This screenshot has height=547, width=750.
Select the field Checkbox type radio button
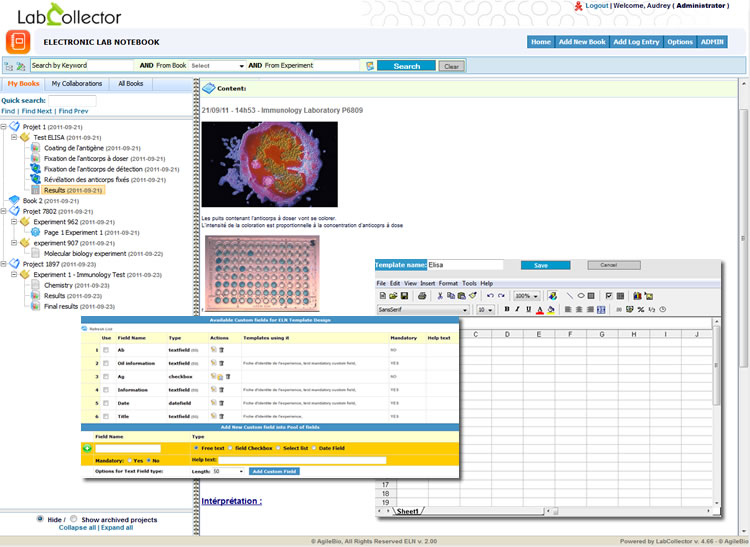click(x=230, y=448)
